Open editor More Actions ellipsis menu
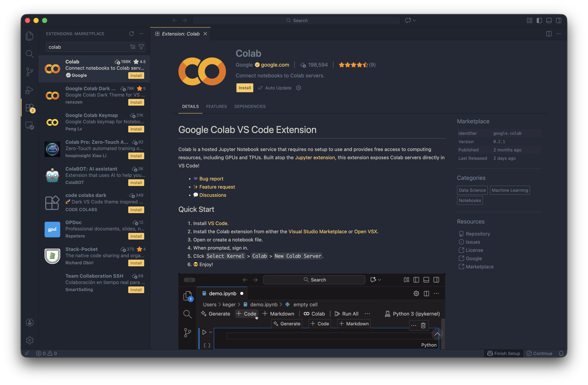Viewport: 588px width, 385px height. [558, 34]
